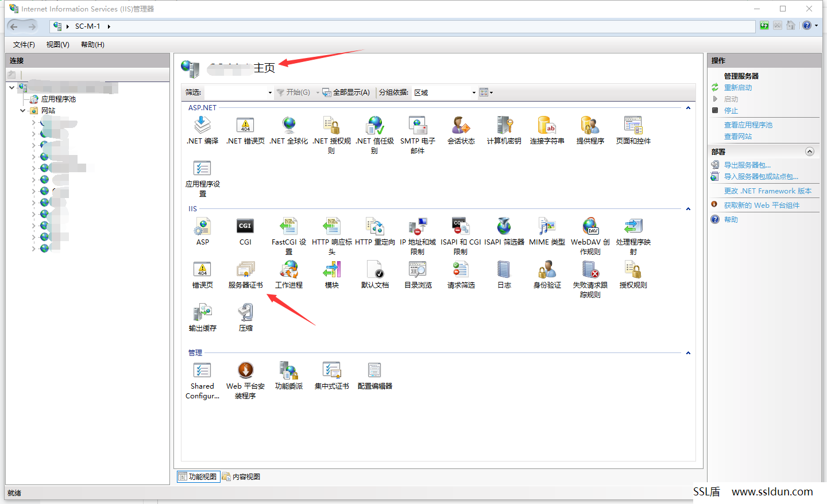This screenshot has width=827, height=504.
Task: Switch to the 内容视图 tab
Action: pyautogui.click(x=241, y=477)
